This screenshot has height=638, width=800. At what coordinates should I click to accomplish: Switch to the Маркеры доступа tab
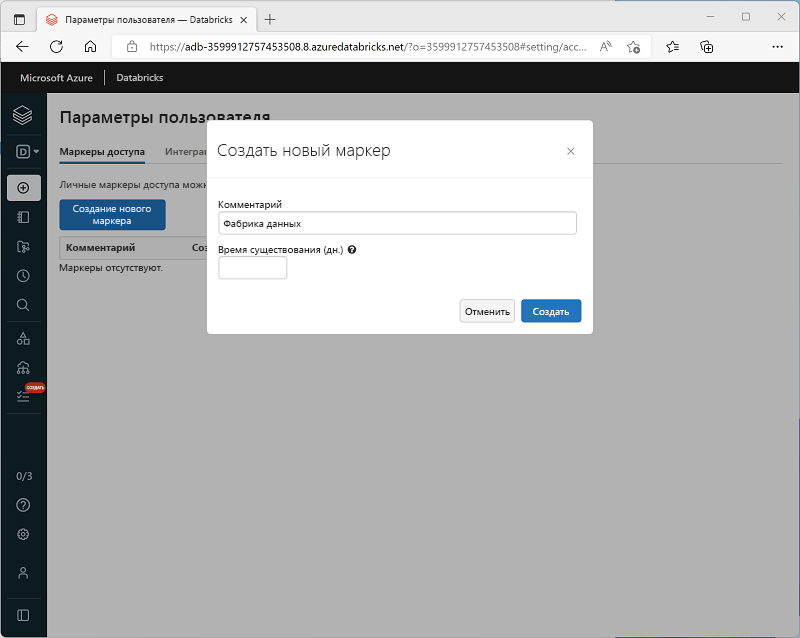click(x=102, y=152)
